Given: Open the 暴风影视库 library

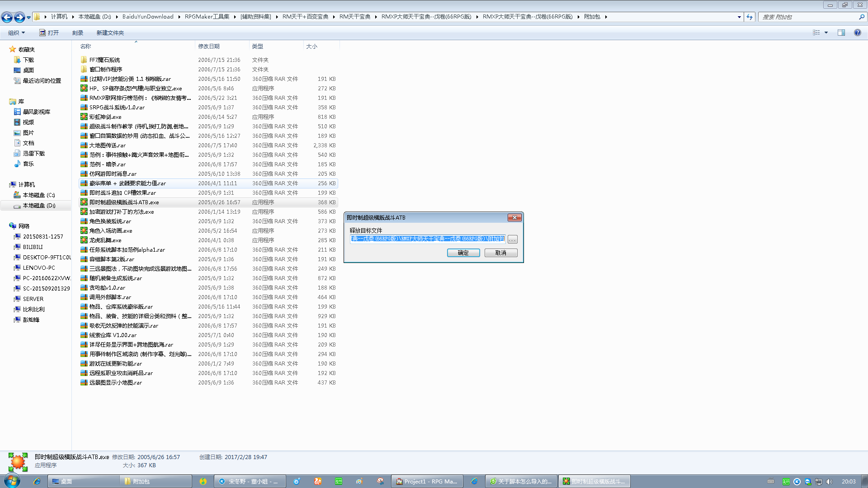Looking at the screenshot, I should pyautogui.click(x=36, y=112).
